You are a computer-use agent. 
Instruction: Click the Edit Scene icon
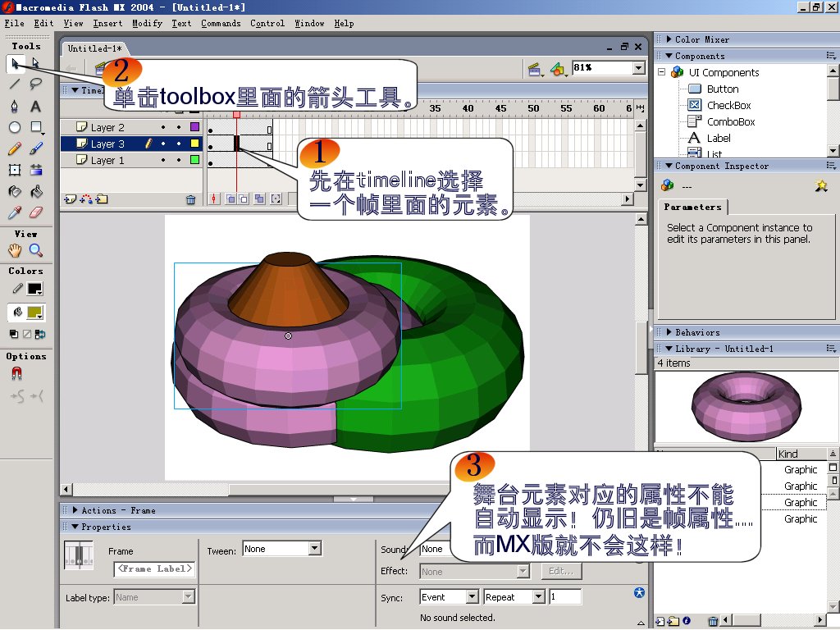(534, 70)
